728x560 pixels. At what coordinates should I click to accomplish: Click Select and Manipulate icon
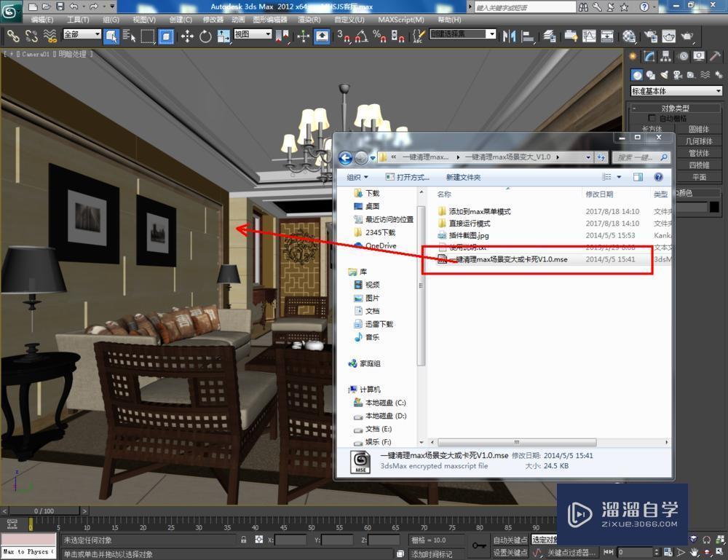tap(303, 36)
